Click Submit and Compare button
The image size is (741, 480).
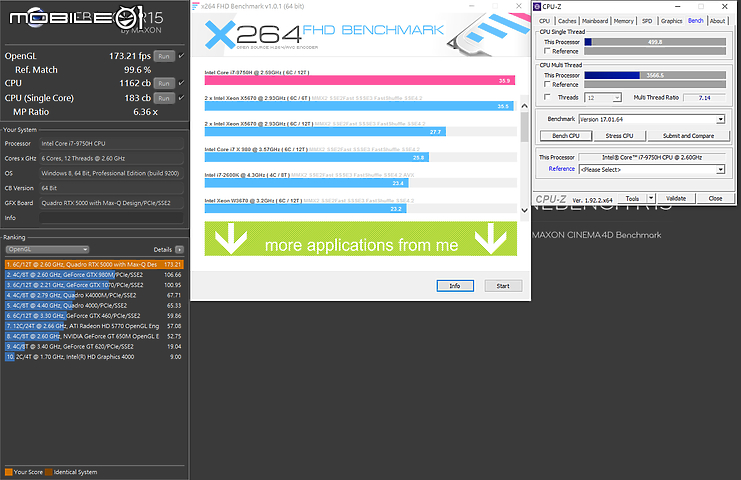click(x=689, y=136)
